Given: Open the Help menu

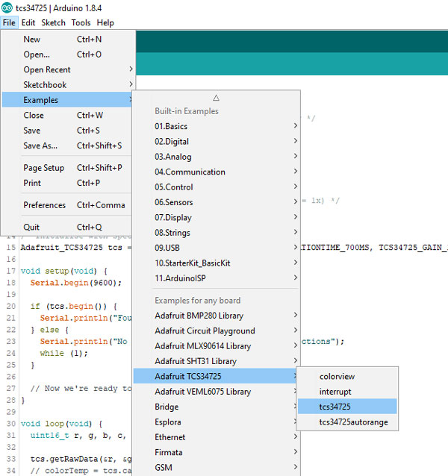Looking at the screenshot, I should (x=105, y=23).
